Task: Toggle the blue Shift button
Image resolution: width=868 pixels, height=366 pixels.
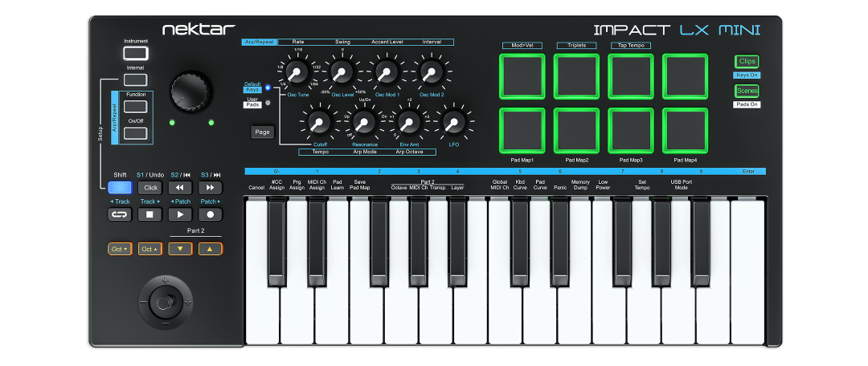Action: (x=120, y=187)
